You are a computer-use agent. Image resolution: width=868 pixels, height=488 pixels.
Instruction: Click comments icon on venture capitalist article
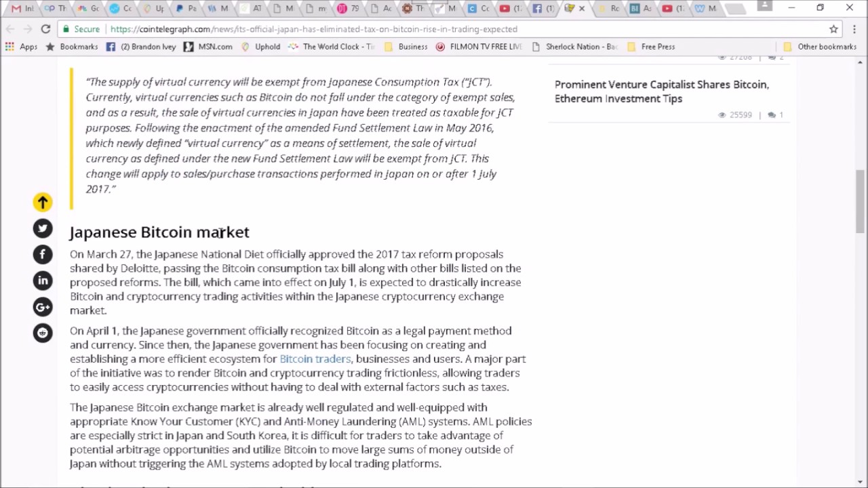(772, 115)
